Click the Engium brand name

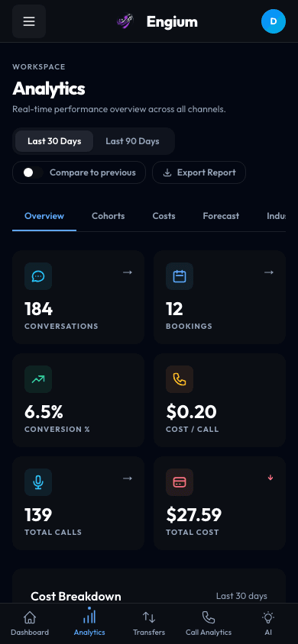coord(172,22)
